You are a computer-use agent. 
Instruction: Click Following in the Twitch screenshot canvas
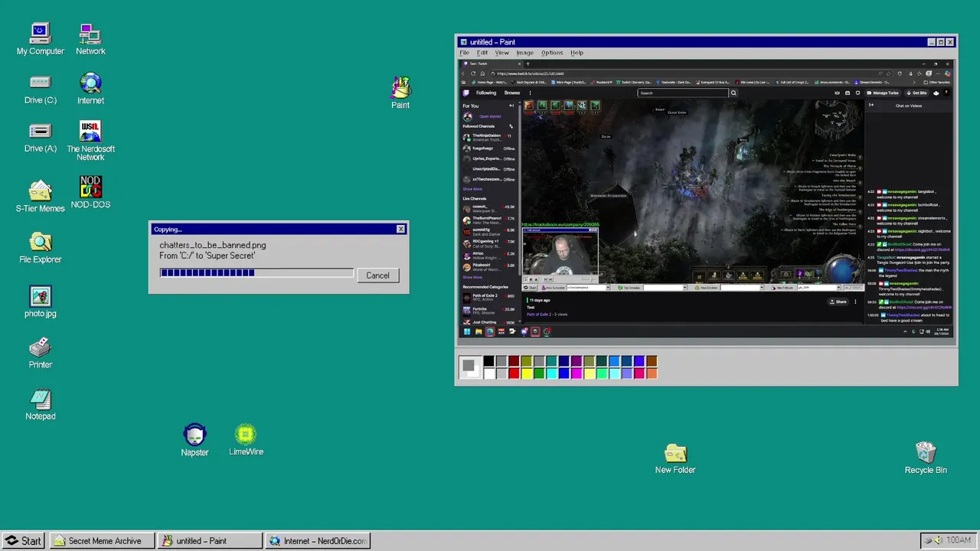(x=486, y=93)
